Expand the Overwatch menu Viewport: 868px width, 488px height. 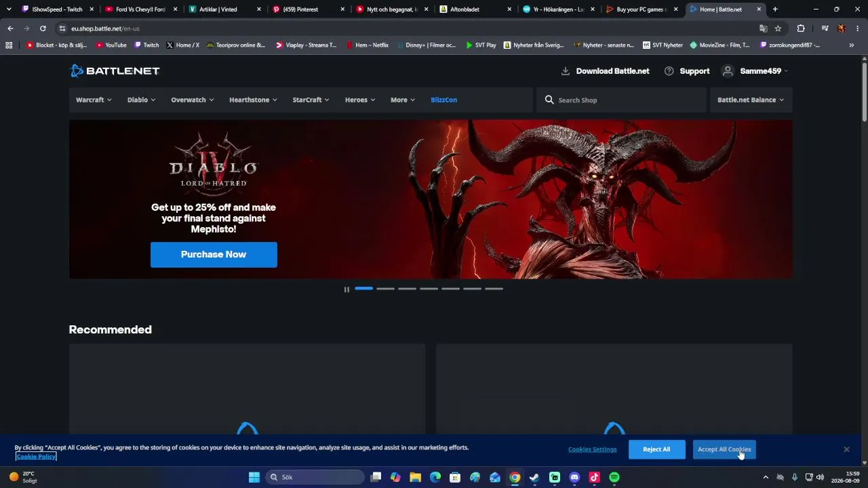(193, 100)
